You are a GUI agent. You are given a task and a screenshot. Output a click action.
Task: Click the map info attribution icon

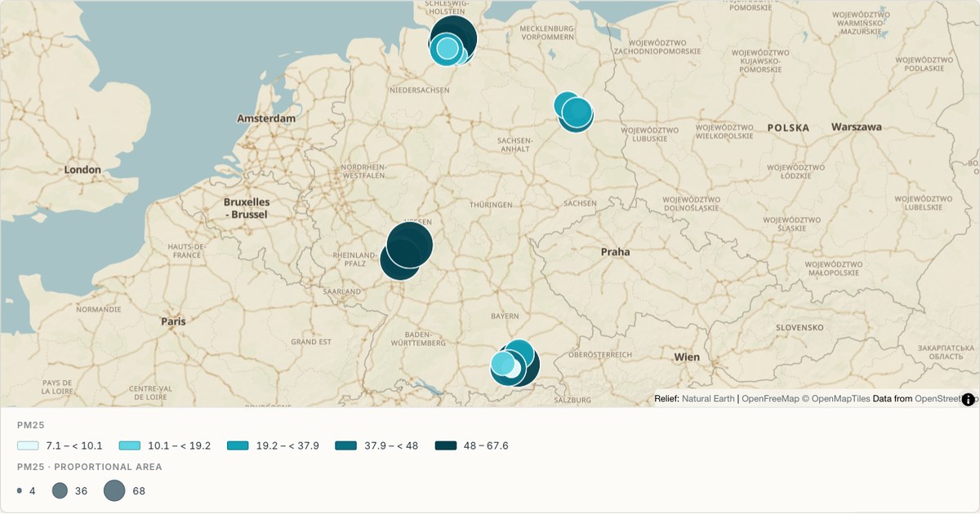click(x=969, y=399)
